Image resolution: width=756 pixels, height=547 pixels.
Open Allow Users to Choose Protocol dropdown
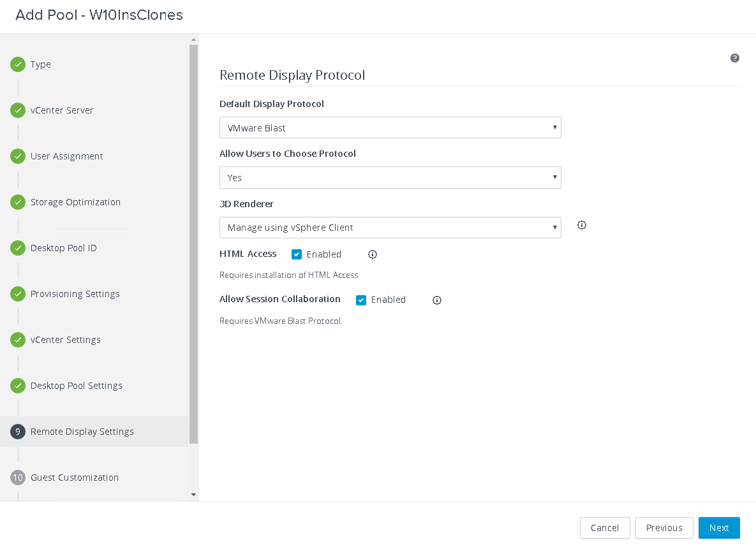point(390,177)
